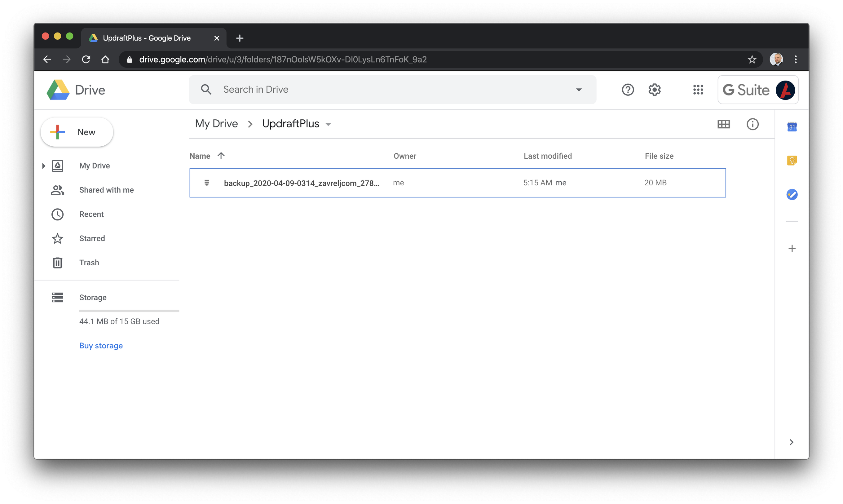843x504 pixels.
Task: View site info lock icon
Action: 129,60
